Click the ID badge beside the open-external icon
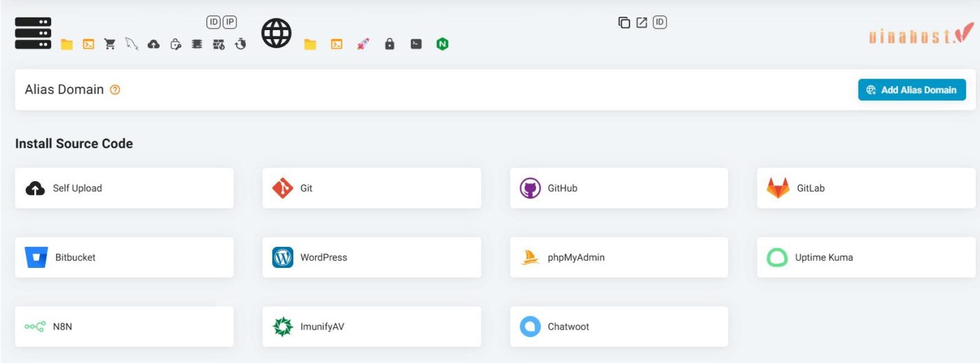 pyautogui.click(x=659, y=22)
